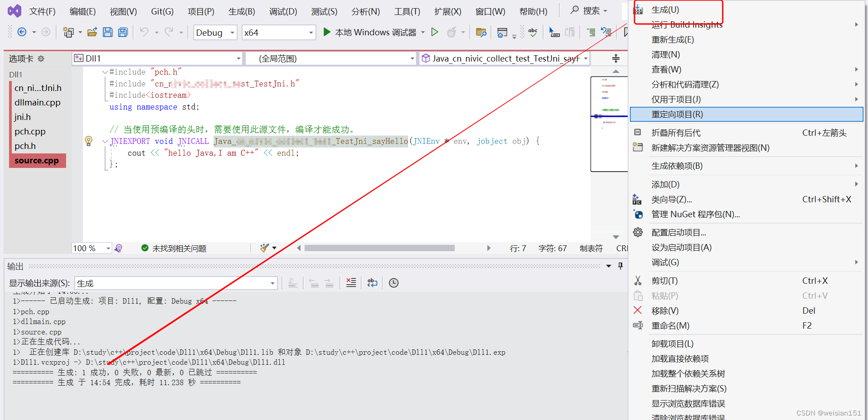Click the code cleanup broom icon
This screenshot has width=868, height=420.
(x=265, y=248)
